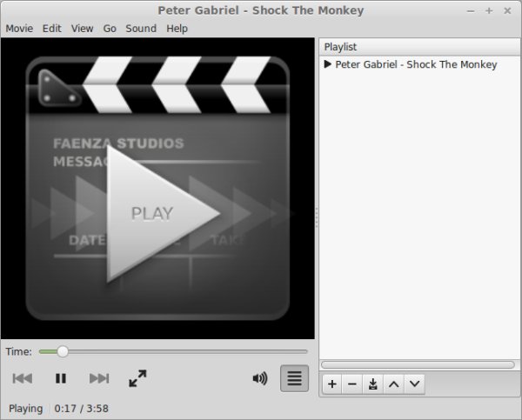Image resolution: width=522 pixels, height=420 pixels.
Task: Skip to the previous track
Action: point(23,378)
